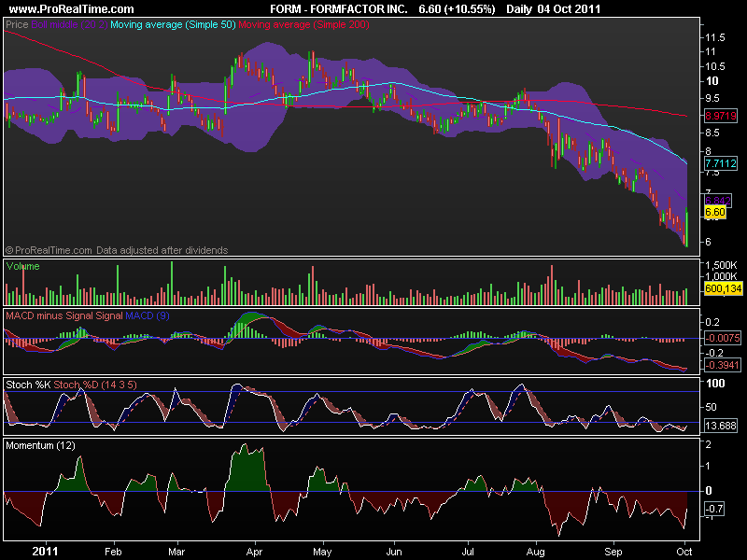Click the yellow 6.60 last price tag
747x560 pixels.
point(714,212)
